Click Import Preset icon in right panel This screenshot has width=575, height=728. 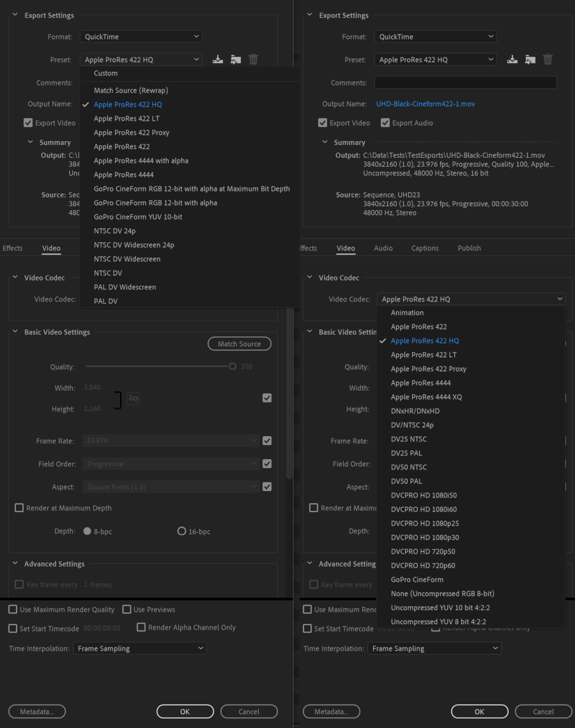530,59
